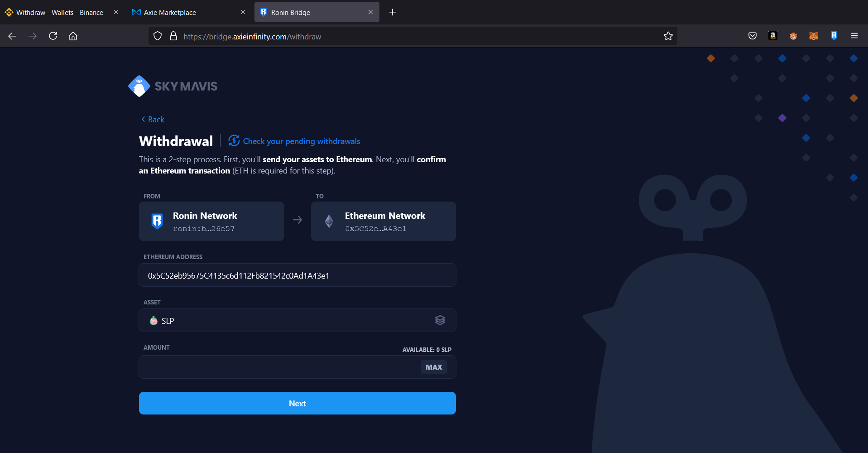The image size is (868, 453).
Task: Click the 'AVAILABLE: 0 SLP' text
Action: point(427,350)
